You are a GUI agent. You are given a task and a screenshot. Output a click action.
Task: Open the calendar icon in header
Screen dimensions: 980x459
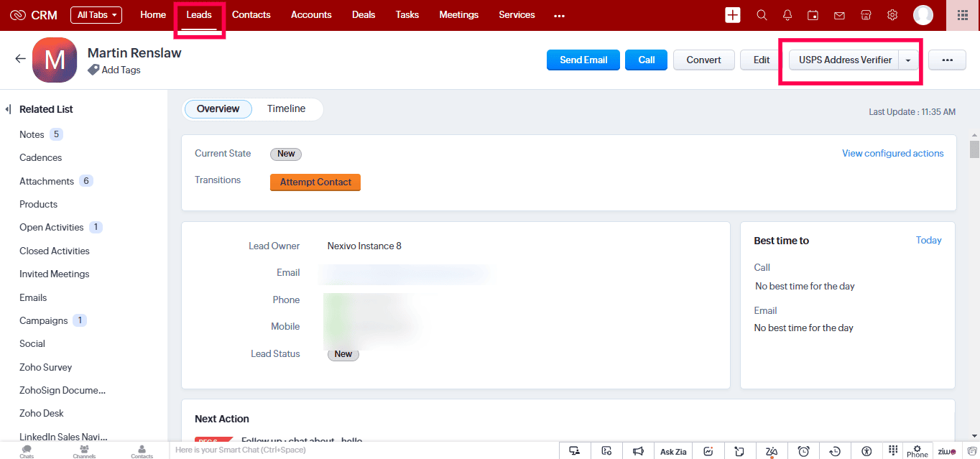click(813, 15)
